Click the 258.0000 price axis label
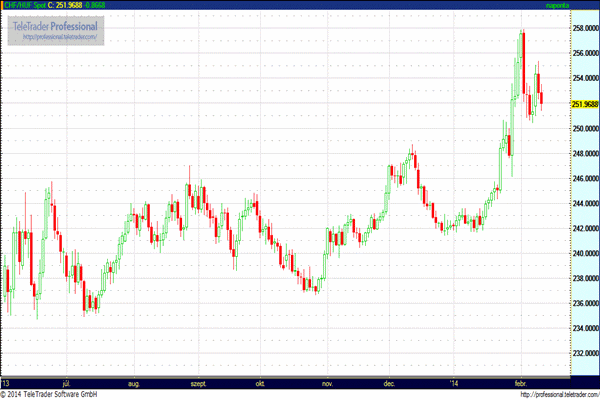Image resolution: width=600 pixels, height=400 pixels. click(x=585, y=28)
